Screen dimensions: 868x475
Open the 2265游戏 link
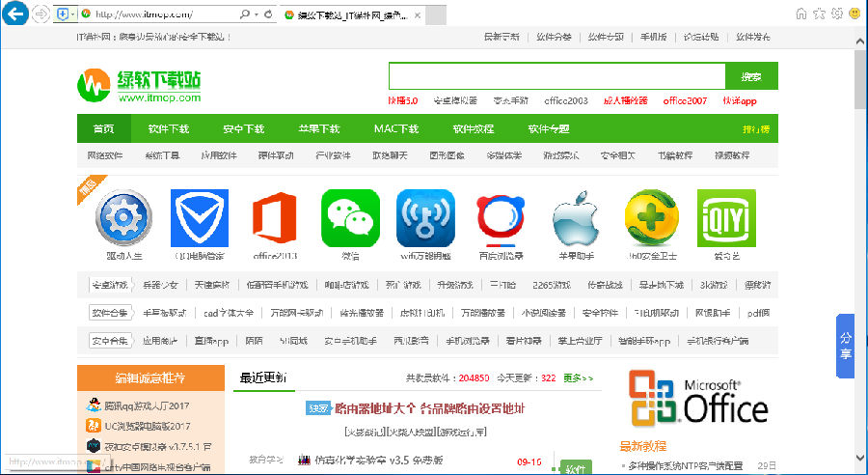pos(552,285)
